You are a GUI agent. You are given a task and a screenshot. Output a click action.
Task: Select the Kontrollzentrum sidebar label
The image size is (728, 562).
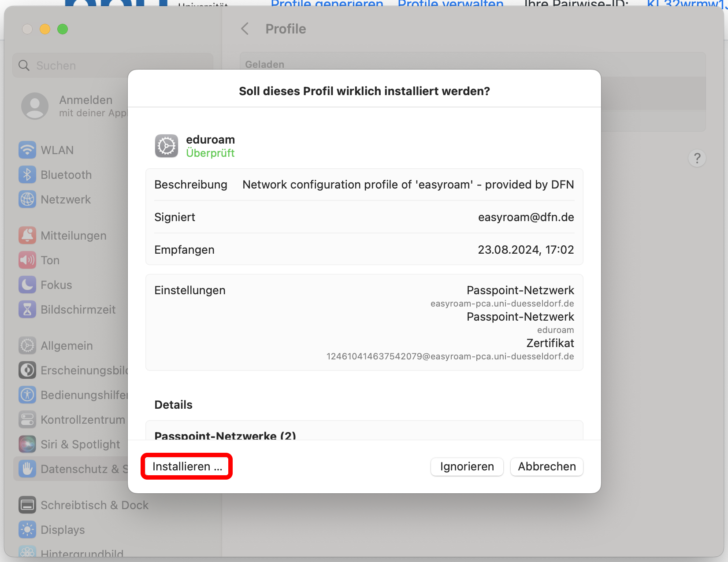coord(83,420)
